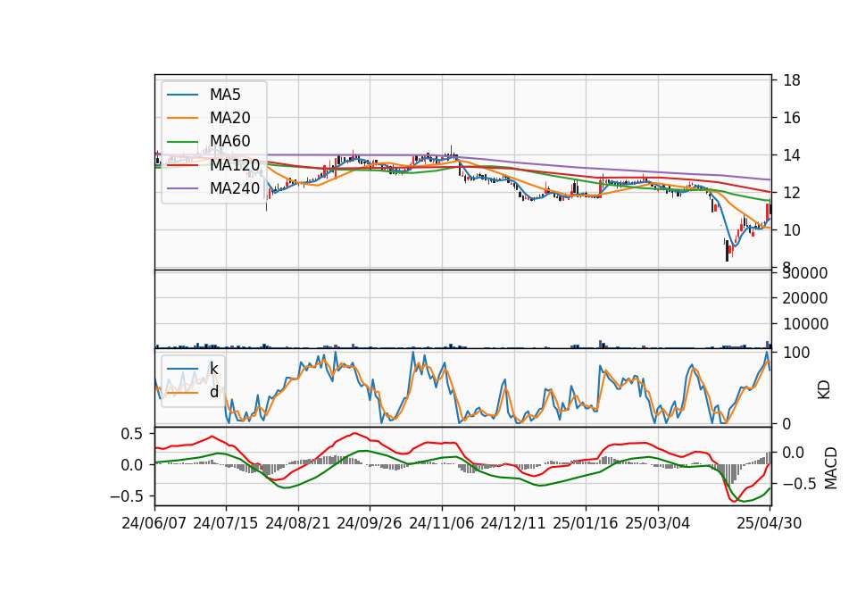Viewport: 857px width, 616px height.
Task: Click the price axis value 16
Action: pyautogui.click(x=792, y=118)
